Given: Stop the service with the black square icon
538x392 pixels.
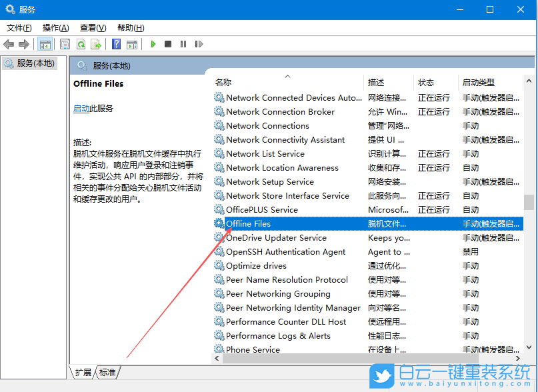Looking at the screenshot, I should pos(167,44).
